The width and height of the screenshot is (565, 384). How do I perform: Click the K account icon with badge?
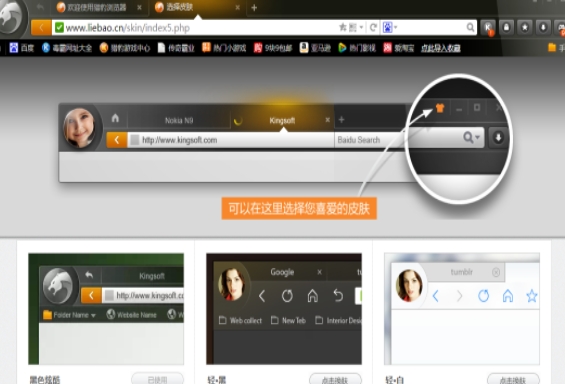(488, 28)
